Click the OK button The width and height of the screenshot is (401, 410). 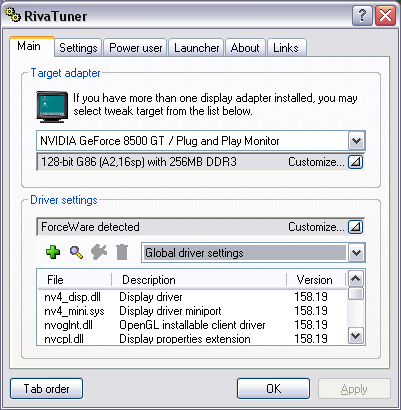[x=273, y=389]
